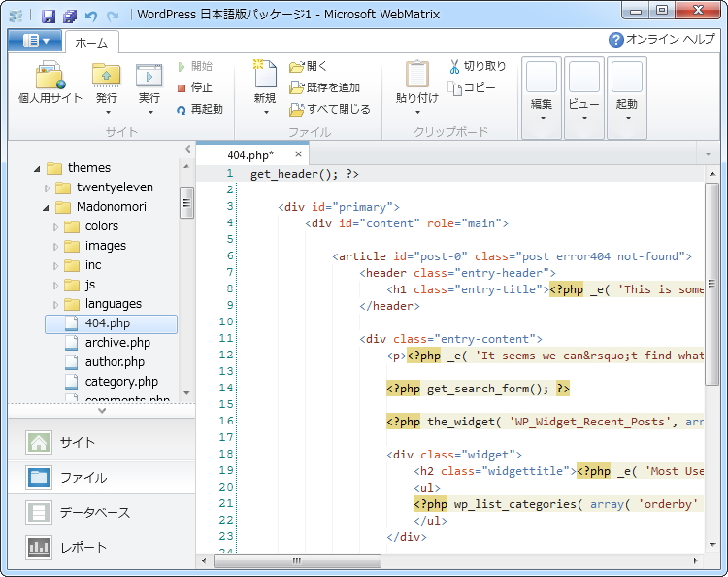The image size is (728, 577).
Task: Expand the js folder
Action: click(x=55, y=286)
